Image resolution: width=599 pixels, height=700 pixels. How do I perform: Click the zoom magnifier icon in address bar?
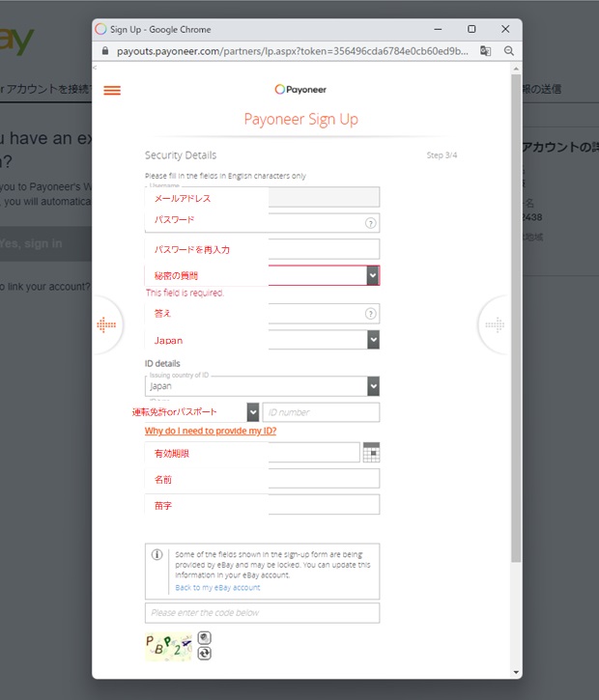pyautogui.click(x=509, y=51)
